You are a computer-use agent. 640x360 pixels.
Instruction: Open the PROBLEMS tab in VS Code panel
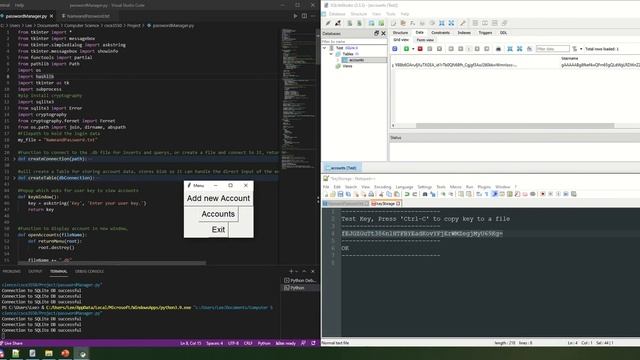coord(11,271)
